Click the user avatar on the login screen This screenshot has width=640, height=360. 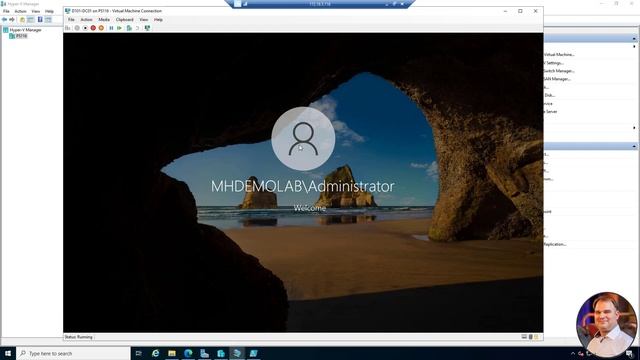[x=303, y=139]
